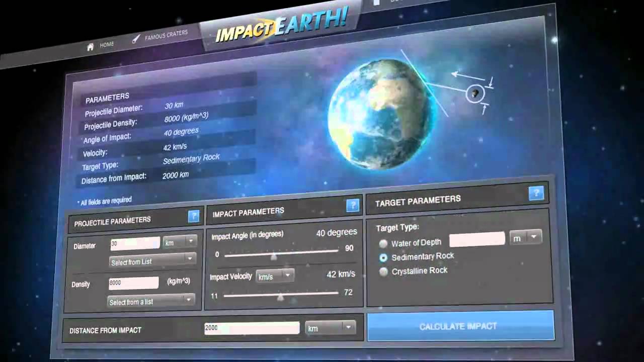Click the '8000 (kg/m^3)' density value
644x362 pixels.
(x=186, y=118)
